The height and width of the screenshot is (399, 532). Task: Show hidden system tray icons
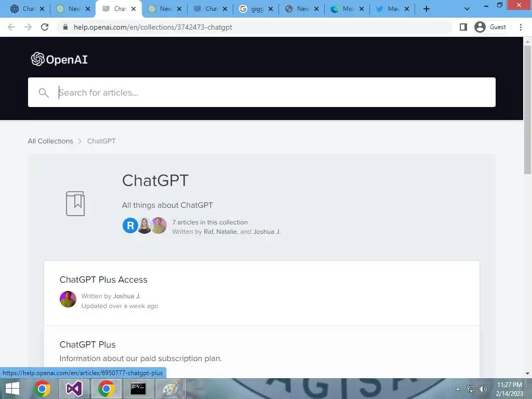pos(458,389)
